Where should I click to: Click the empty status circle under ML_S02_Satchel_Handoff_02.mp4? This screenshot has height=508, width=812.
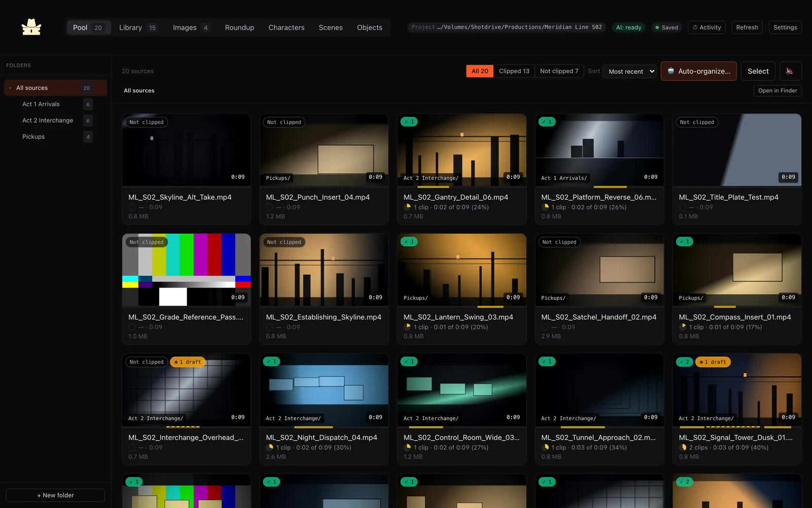(x=545, y=327)
